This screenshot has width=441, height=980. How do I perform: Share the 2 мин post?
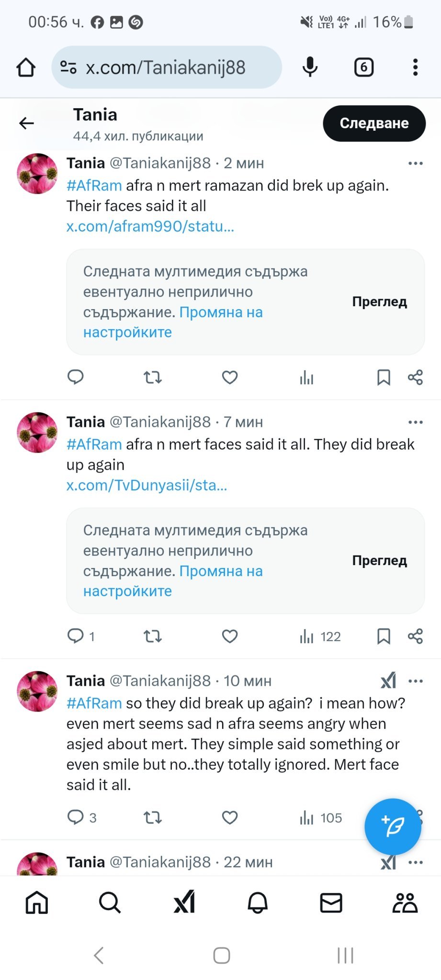tap(415, 378)
